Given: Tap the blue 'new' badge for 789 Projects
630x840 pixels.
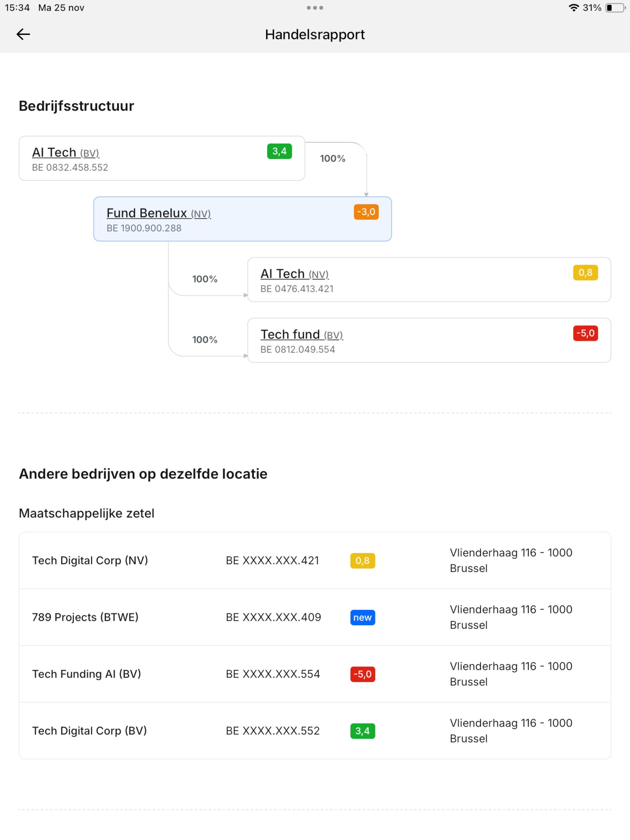Looking at the screenshot, I should [x=363, y=617].
